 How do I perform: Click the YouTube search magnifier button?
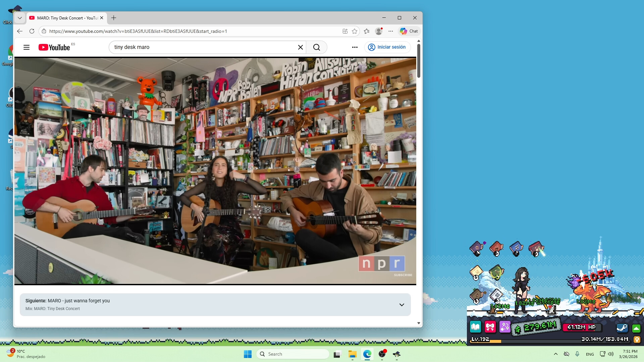click(x=316, y=47)
